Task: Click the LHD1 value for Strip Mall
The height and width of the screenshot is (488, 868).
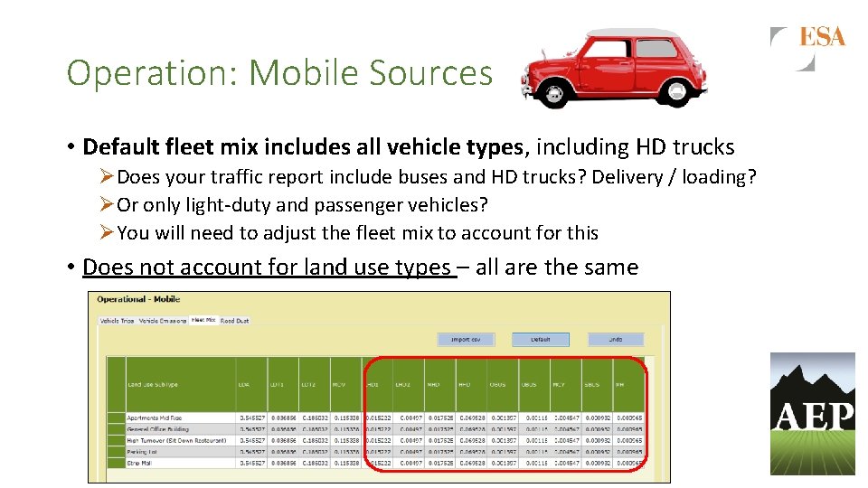Action: (x=378, y=463)
